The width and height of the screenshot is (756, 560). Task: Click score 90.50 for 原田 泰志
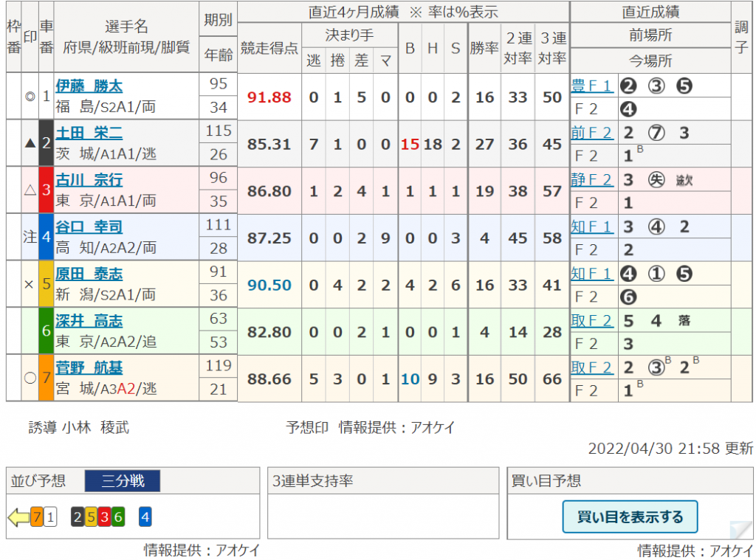click(x=269, y=285)
